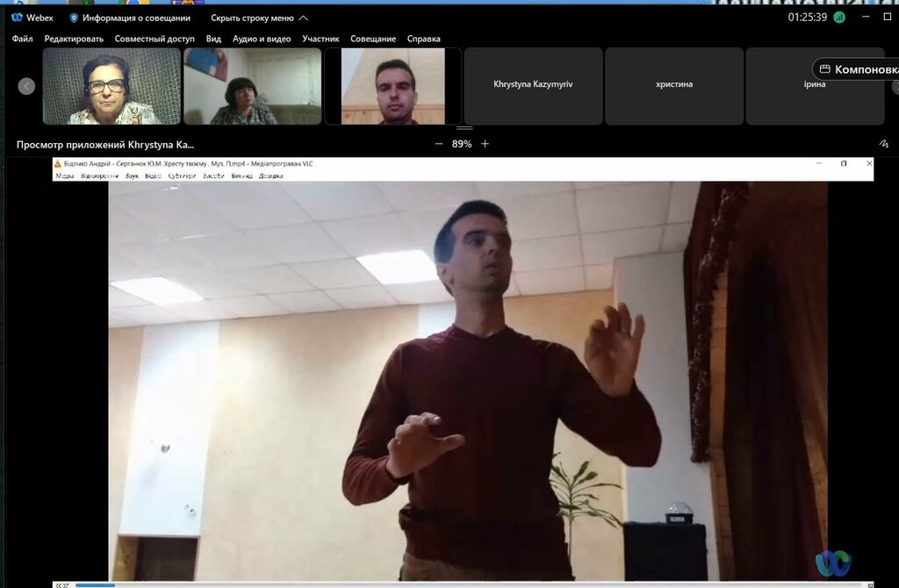Open the Аудио и видео menu
Screen dimensions: 899x588
point(262,39)
